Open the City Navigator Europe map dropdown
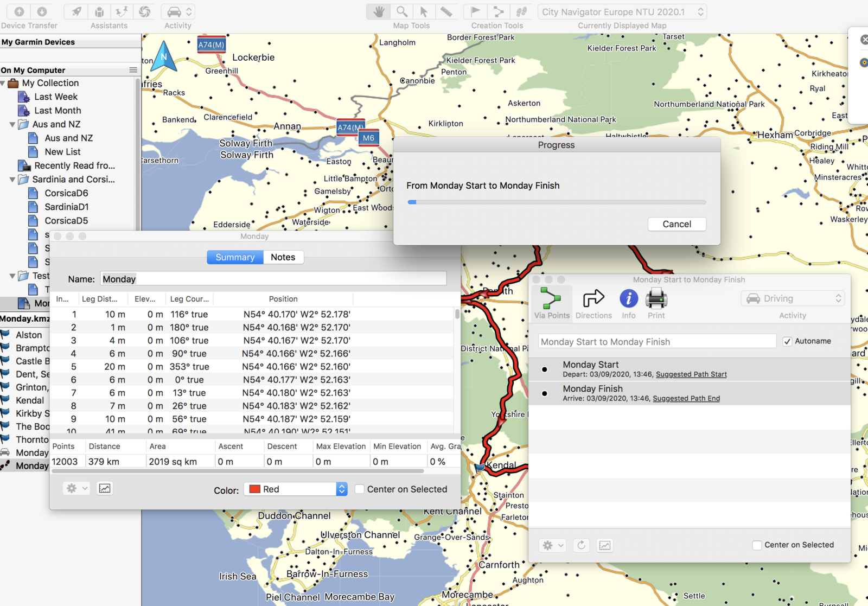The image size is (868, 606). pos(622,11)
